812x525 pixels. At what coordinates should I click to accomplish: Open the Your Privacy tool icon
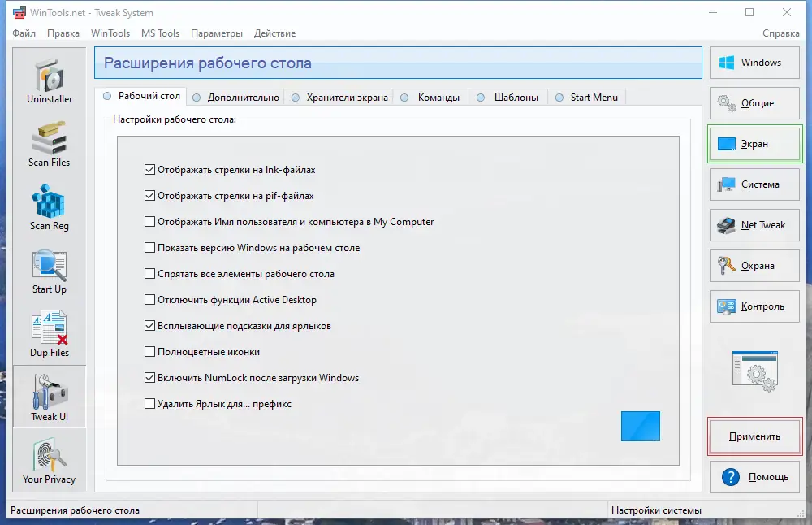click(50, 454)
